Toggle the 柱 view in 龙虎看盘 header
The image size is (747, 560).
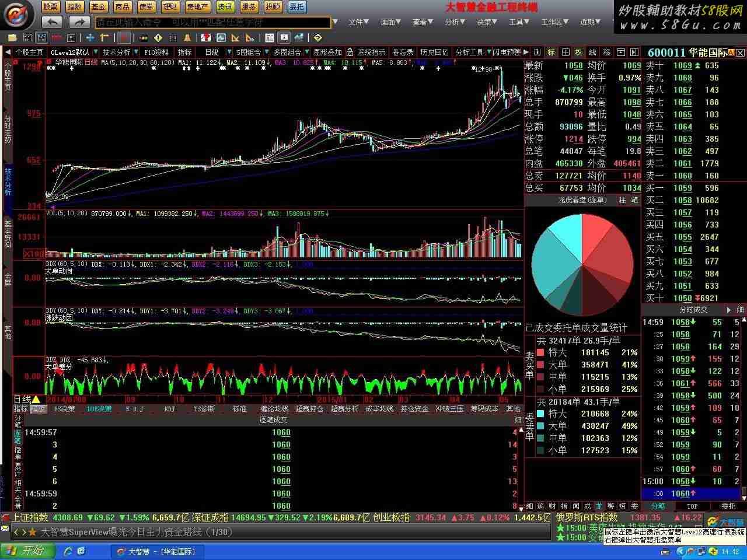click(622, 200)
